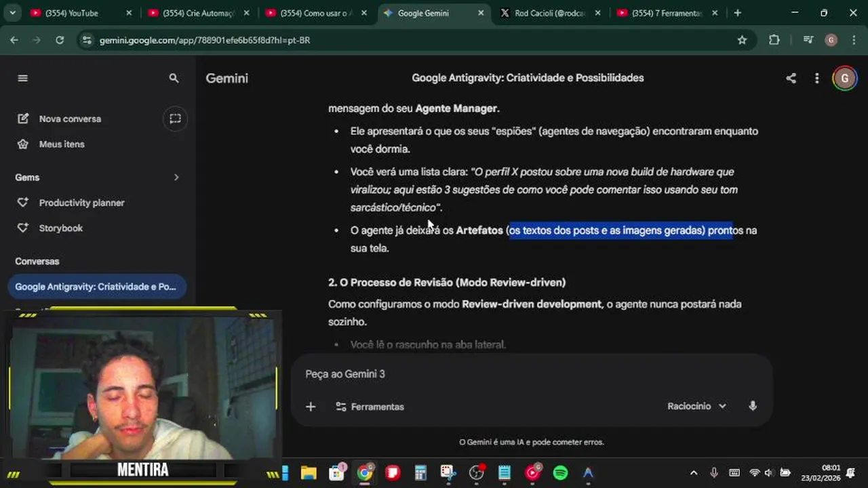Click the search icon in the sidebar
Image resolution: width=868 pixels, height=488 pixels.
174,78
